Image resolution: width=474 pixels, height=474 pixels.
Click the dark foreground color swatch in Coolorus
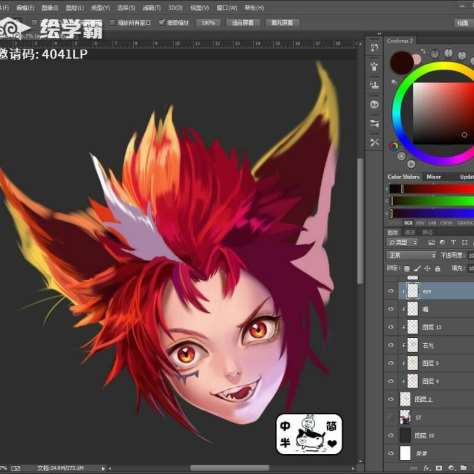[402, 63]
